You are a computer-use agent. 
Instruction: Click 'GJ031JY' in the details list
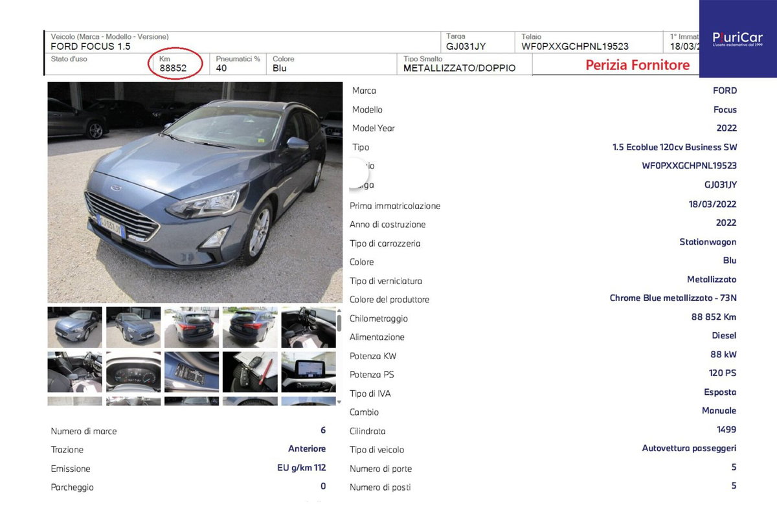[x=721, y=184]
